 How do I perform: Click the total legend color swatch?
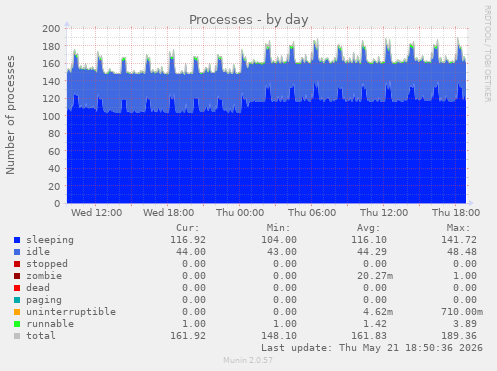pos(17,336)
